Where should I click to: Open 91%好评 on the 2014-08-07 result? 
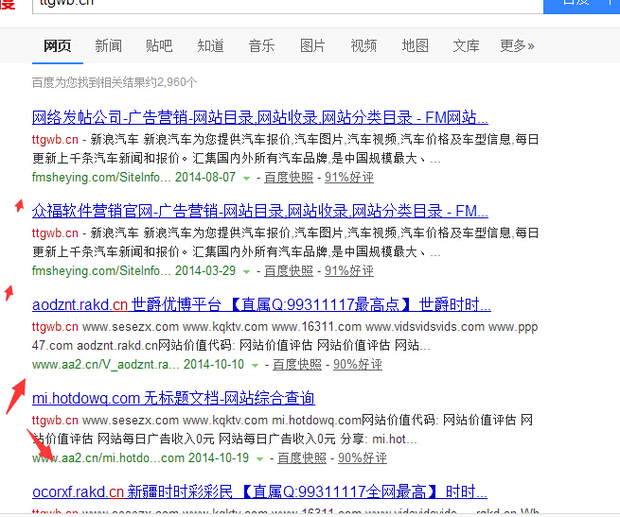(349, 177)
